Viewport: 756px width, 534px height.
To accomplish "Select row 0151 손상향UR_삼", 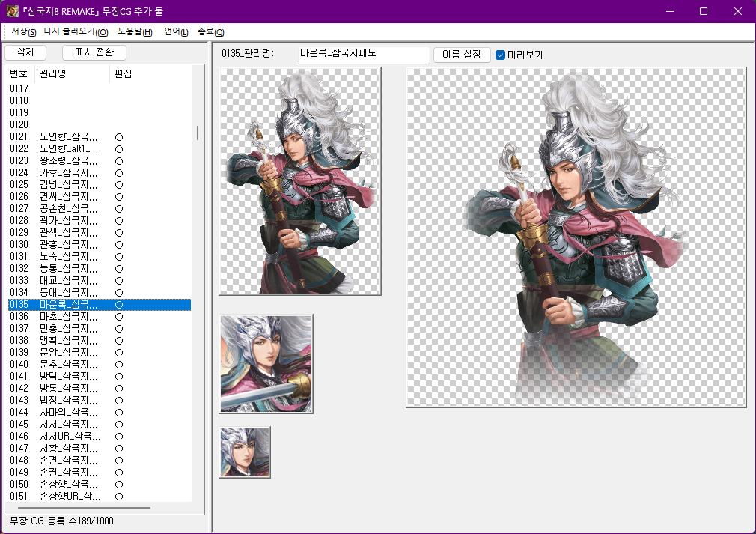I will click(x=100, y=496).
